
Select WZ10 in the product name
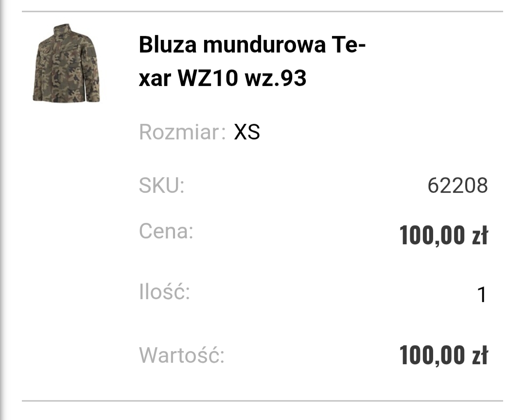[x=208, y=78]
